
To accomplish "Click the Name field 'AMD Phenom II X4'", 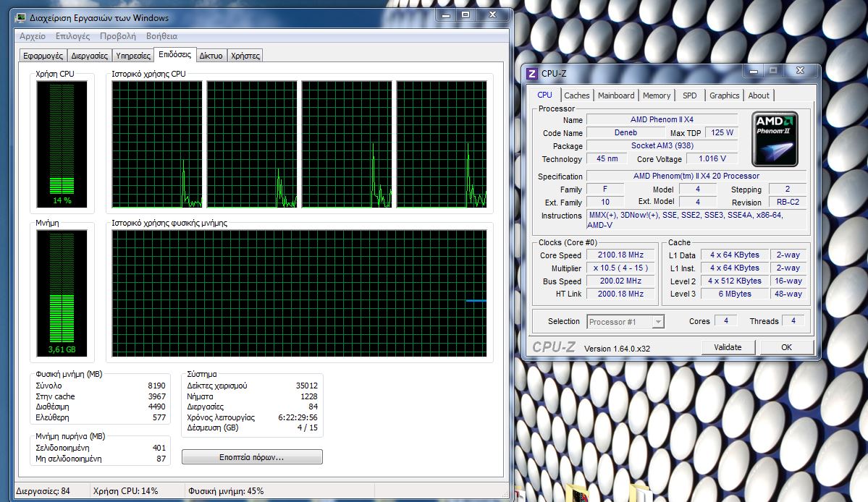I will (x=662, y=119).
